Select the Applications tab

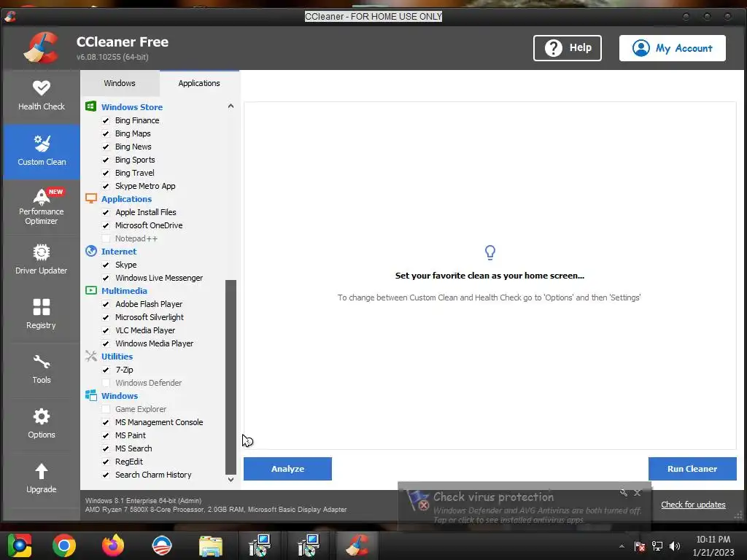tap(199, 83)
